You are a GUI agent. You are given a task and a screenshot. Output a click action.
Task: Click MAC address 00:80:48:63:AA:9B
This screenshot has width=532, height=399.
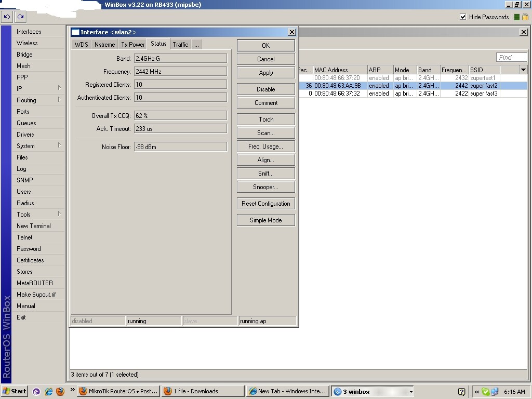click(337, 86)
